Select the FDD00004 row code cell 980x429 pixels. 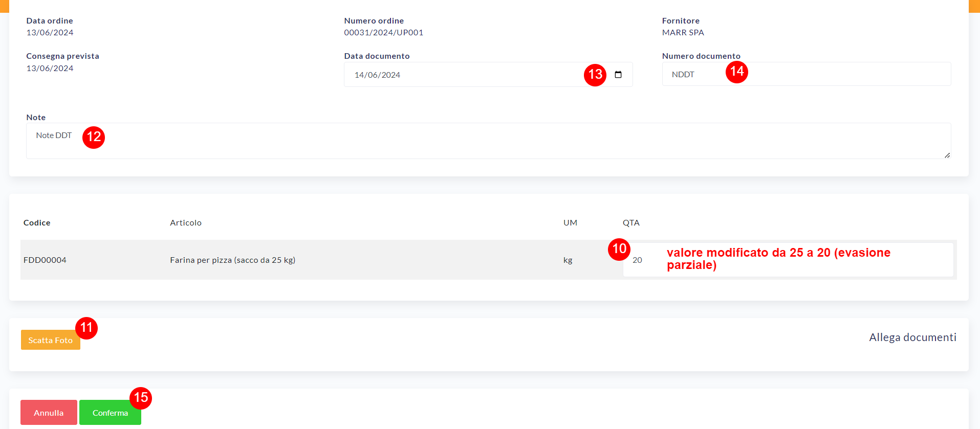tap(45, 260)
